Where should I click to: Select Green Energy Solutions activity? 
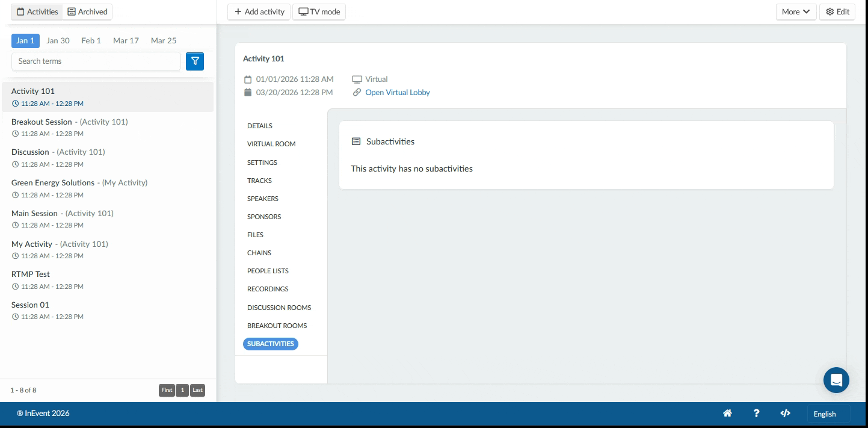[x=108, y=188]
